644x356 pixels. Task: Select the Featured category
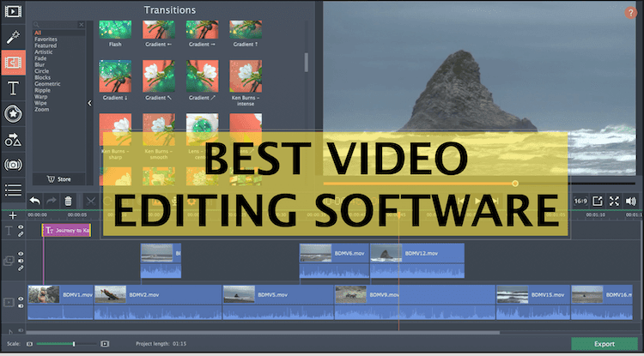(46, 45)
